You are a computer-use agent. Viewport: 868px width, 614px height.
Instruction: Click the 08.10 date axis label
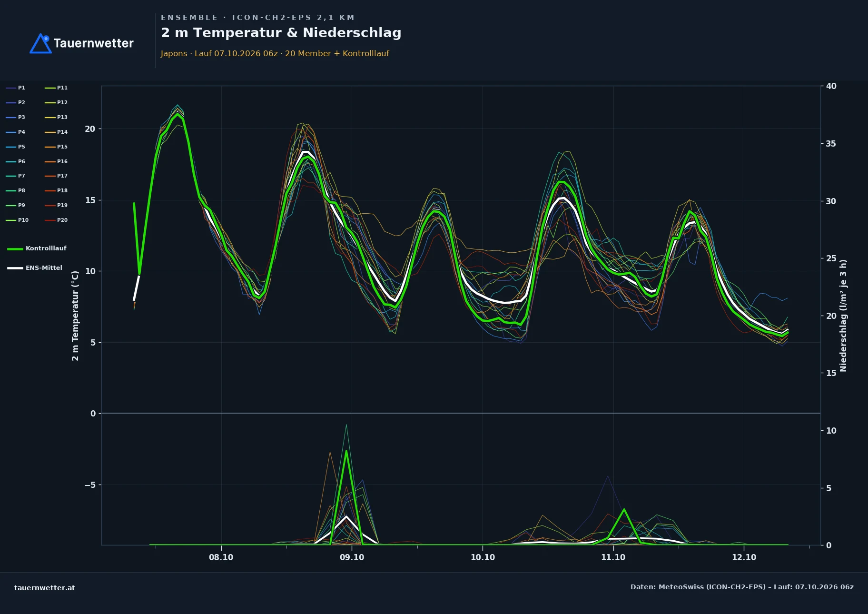pyautogui.click(x=221, y=557)
